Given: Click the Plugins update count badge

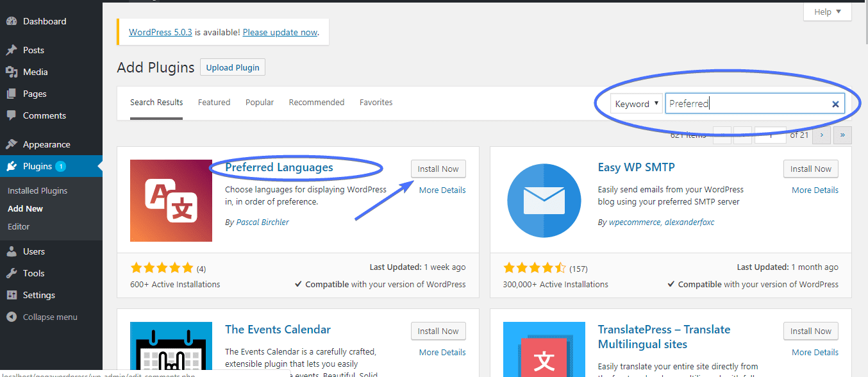Looking at the screenshot, I should coord(60,166).
